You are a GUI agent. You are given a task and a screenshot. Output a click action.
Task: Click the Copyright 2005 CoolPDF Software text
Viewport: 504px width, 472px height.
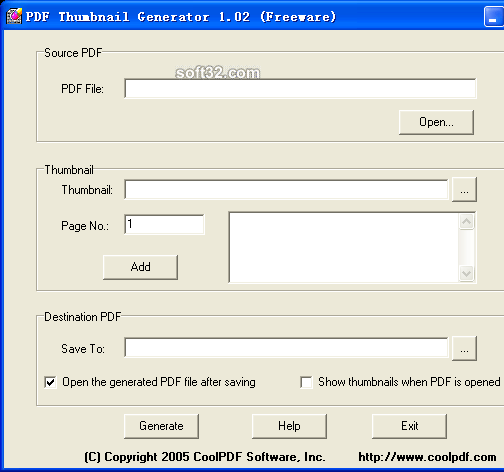(x=205, y=457)
